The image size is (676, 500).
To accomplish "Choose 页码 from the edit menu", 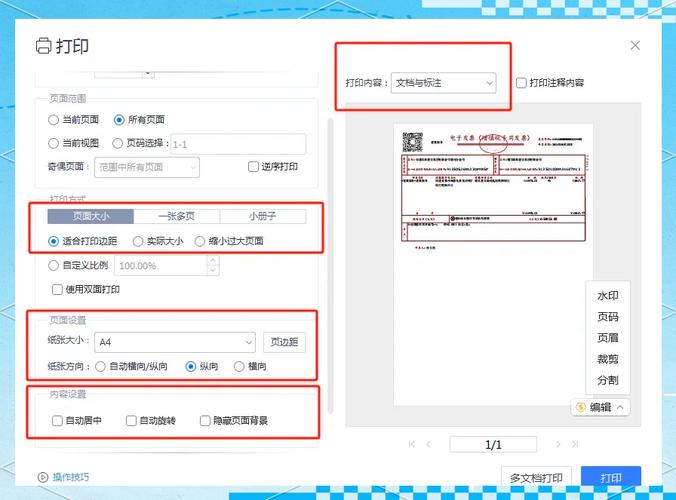I will point(608,317).
